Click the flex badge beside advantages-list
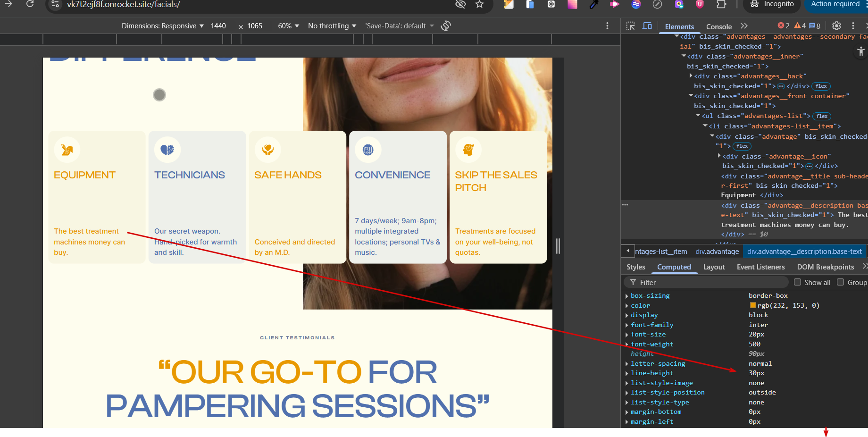This screenshot has width=868, height=437. [x=822, y=116]
